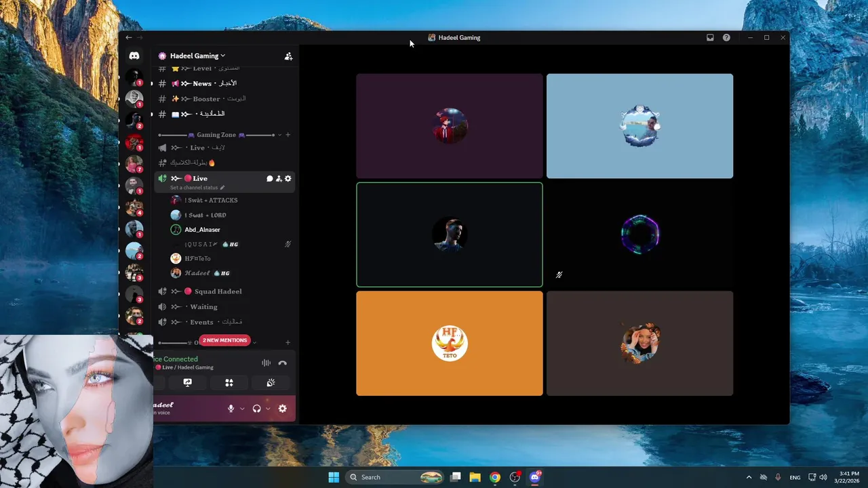This screenshot has width=868, height=488.
Task: Edit channel status pencil icon
Action: pos(222,188)
